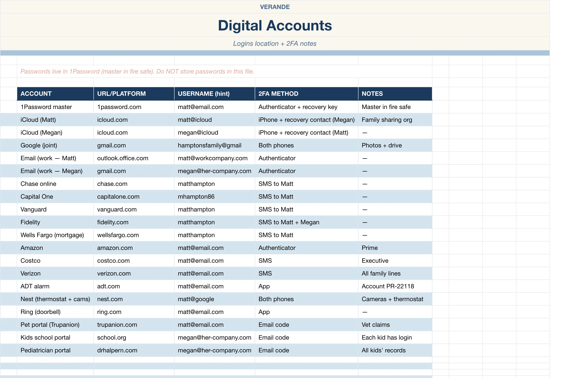Click the matt@workcompany.com username cell
This screenshot has width=588, height=378.
[215, 158]
